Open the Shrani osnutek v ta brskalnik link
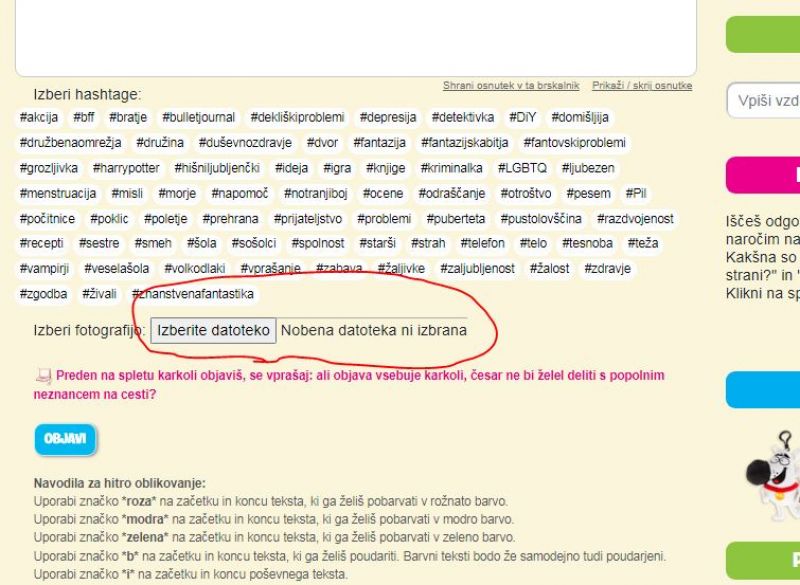 pos(511,86)
